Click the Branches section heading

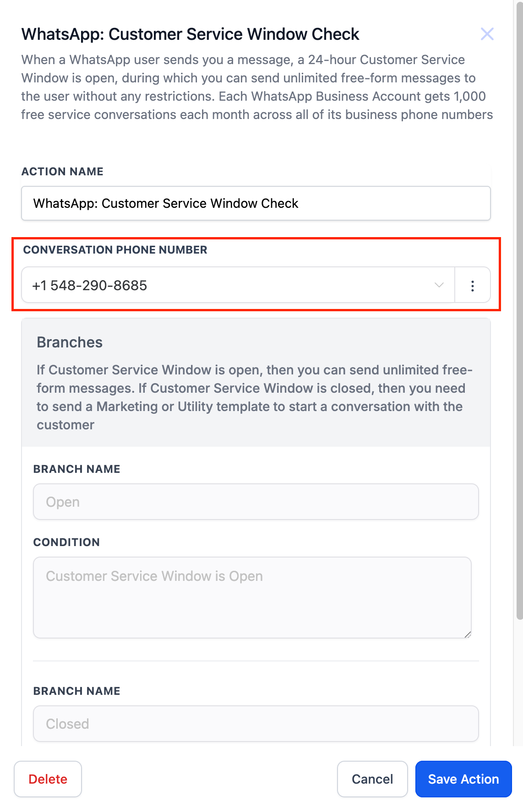click(70, 342)
